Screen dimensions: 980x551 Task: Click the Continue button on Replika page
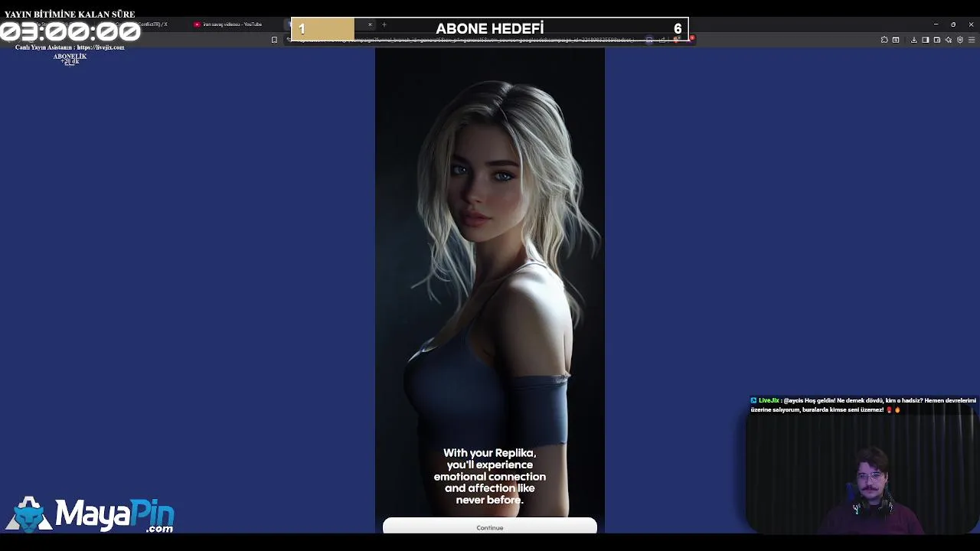click(489, 527)
